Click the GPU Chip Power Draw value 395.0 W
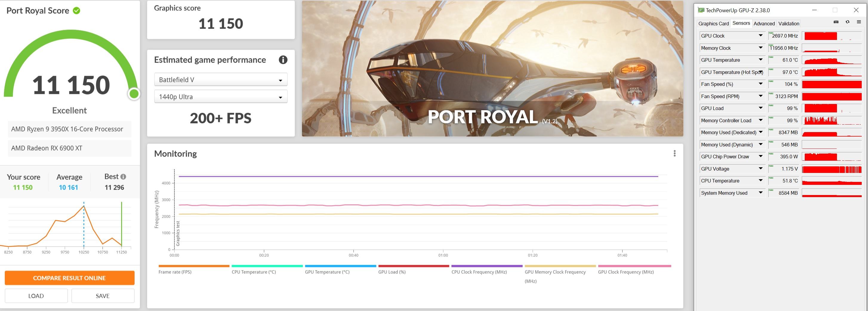 [784, 157]
